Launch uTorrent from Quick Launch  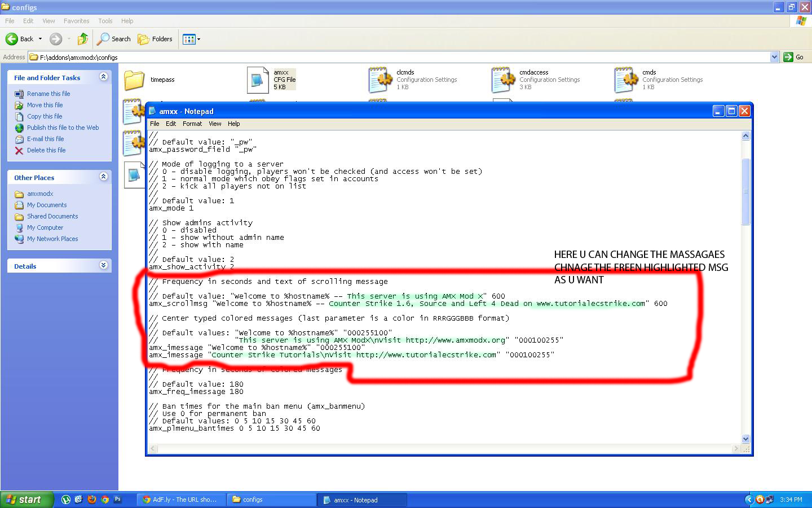65,500
